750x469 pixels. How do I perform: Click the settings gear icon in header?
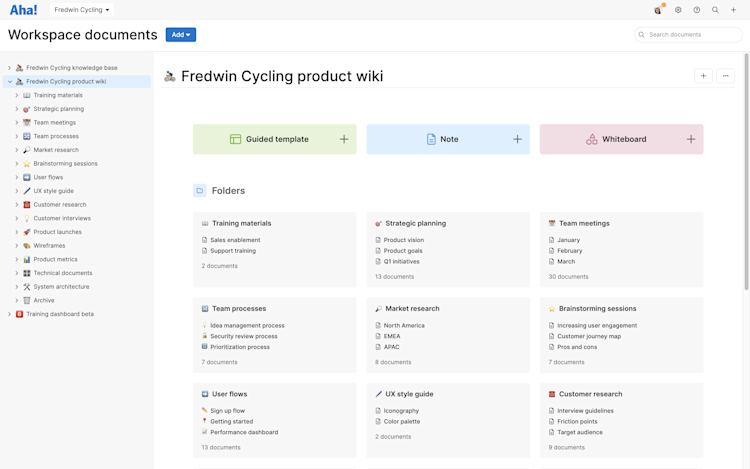[678, 10]
